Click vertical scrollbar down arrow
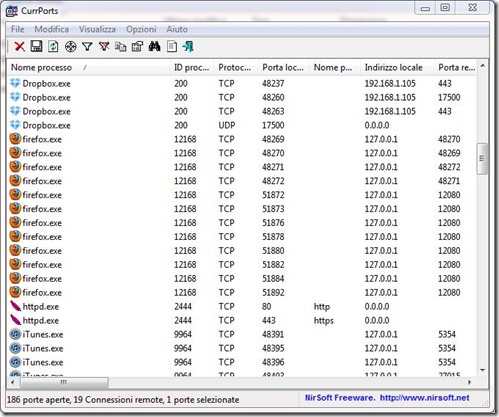 [x=482, y=370]
